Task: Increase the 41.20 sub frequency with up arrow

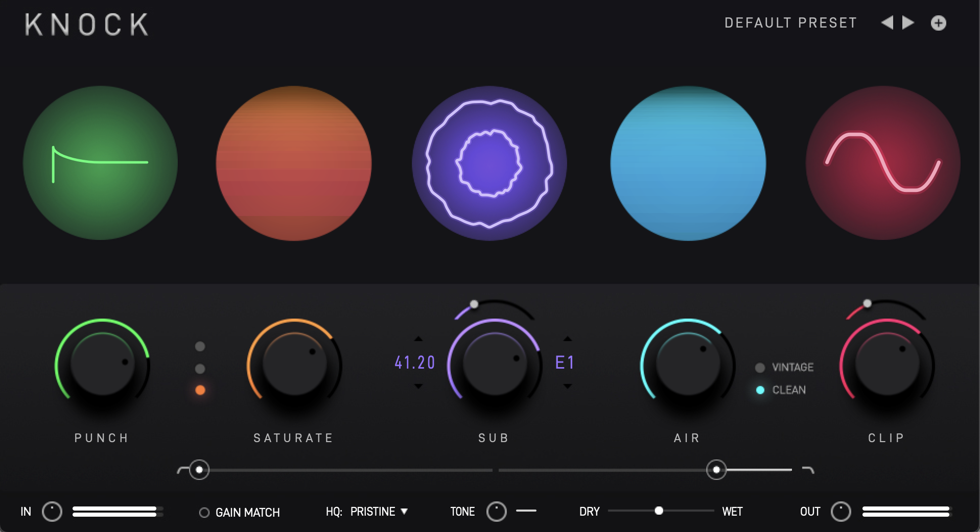Action: click(x=418, y=338)
